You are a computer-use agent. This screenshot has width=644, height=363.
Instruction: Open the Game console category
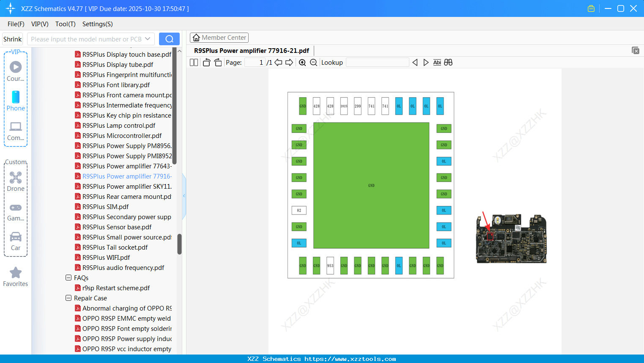(16, 211)
